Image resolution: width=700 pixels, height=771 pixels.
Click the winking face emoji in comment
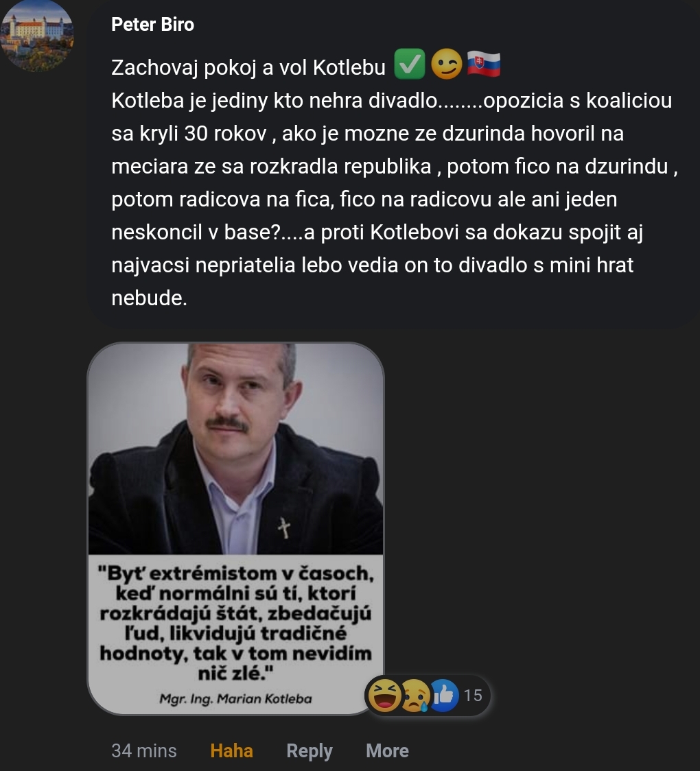click(x=446, y=64)
